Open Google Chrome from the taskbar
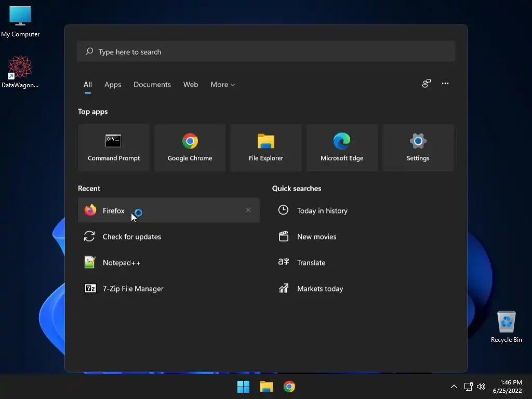The height and width of the screenshot is (399, 532). [289, 387]
